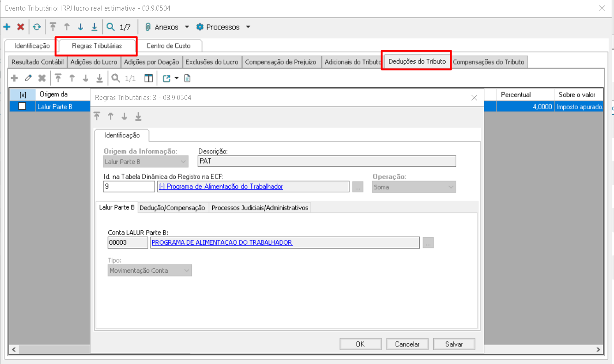
Task: Add a rule with the gray plus in the grid toolbar
Action: [14, 78]
